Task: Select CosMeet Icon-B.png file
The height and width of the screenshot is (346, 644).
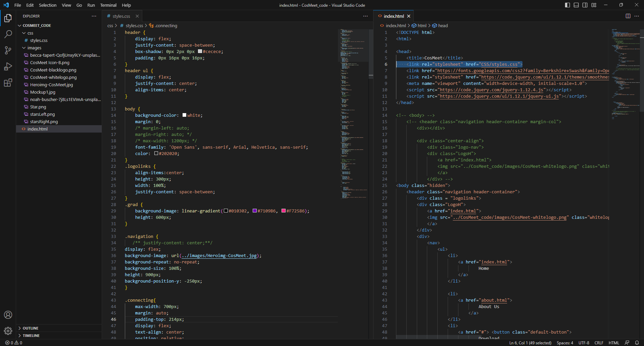Action: pos(59,62)
